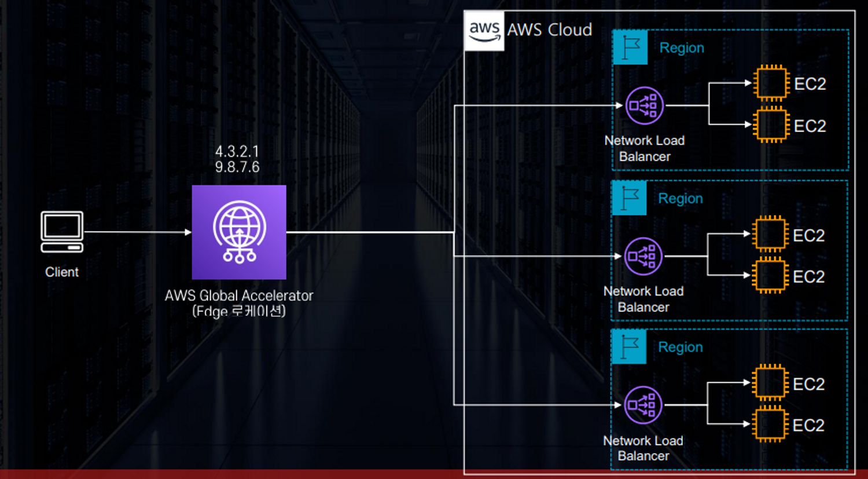This screenshot has height=479, width=868.
Task: Click the "(Edge 로케이션)" caption text
Action: (239, 311)
